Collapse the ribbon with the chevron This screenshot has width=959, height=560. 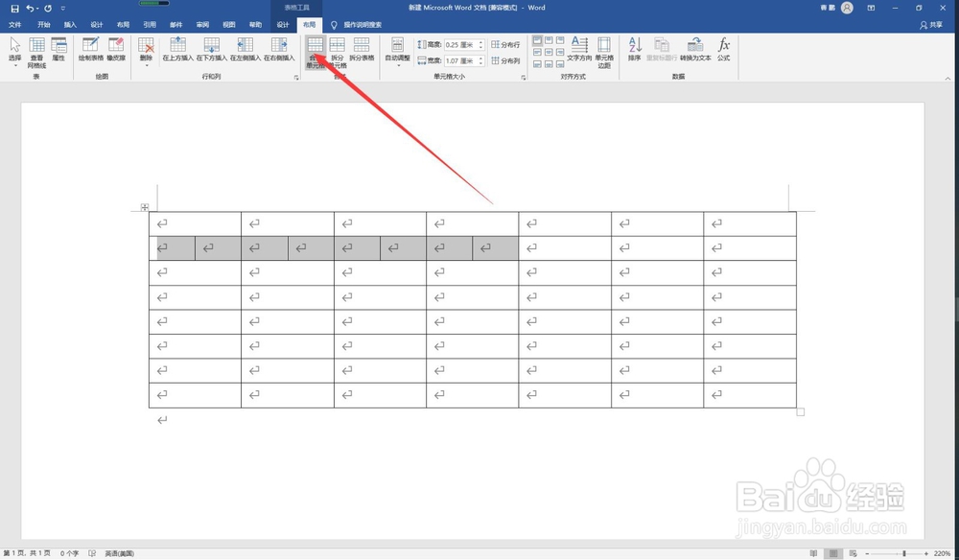tap(948, 79)
